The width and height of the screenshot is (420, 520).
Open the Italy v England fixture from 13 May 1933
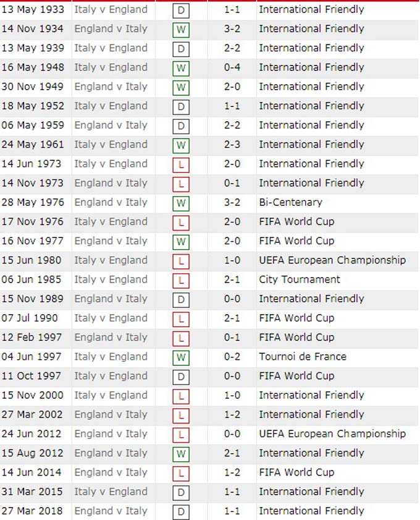pyautogui.click(x=111, y=10)
